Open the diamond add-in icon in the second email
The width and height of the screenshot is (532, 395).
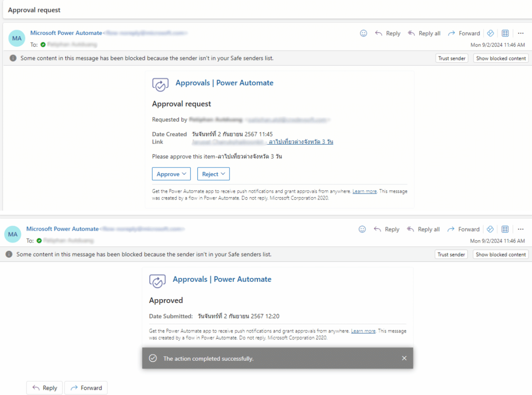[x=490, y=229]
